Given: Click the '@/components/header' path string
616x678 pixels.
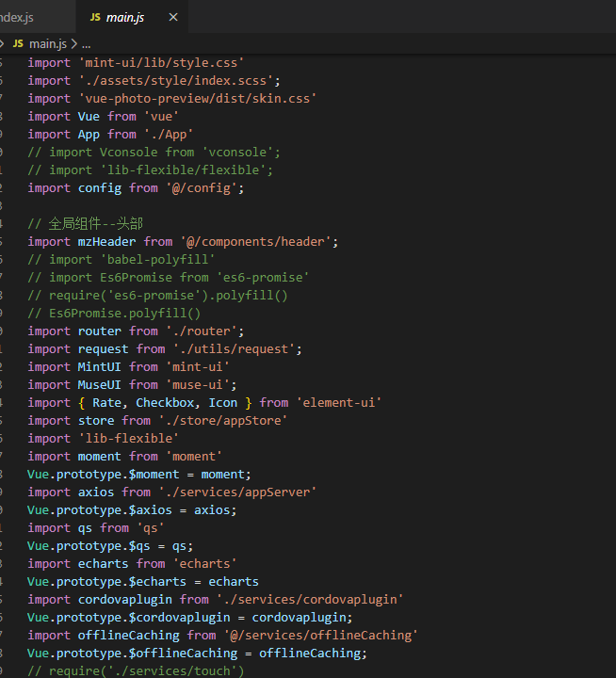Looking at the screenshot, I should [255, 242].
